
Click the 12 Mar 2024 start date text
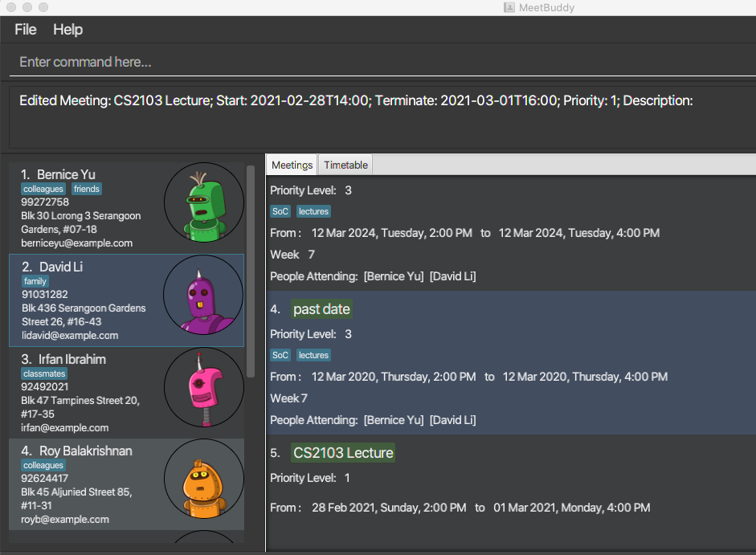(x=391, y=233)
